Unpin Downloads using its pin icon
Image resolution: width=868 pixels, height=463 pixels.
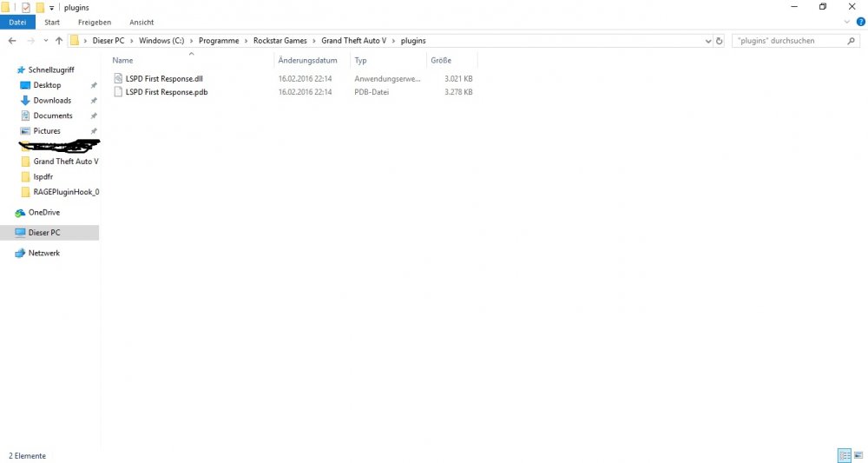pyautogui.click(x=94, y=101)
